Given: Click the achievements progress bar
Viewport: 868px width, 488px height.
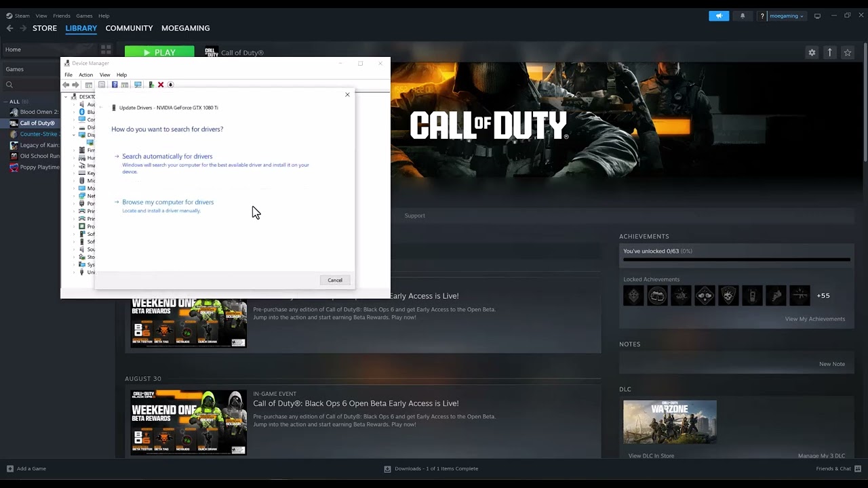Looking at the screenshot, I should [x=736, y=259].
